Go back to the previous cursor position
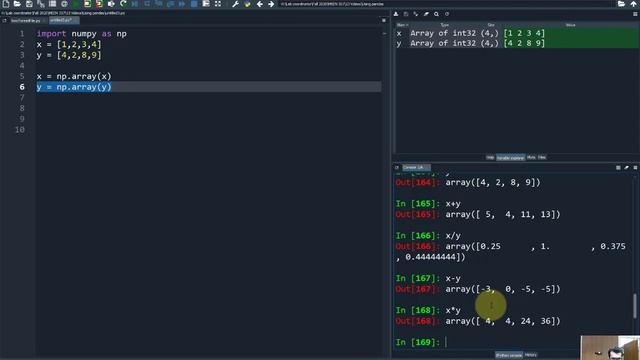 (x=260, y=4)
